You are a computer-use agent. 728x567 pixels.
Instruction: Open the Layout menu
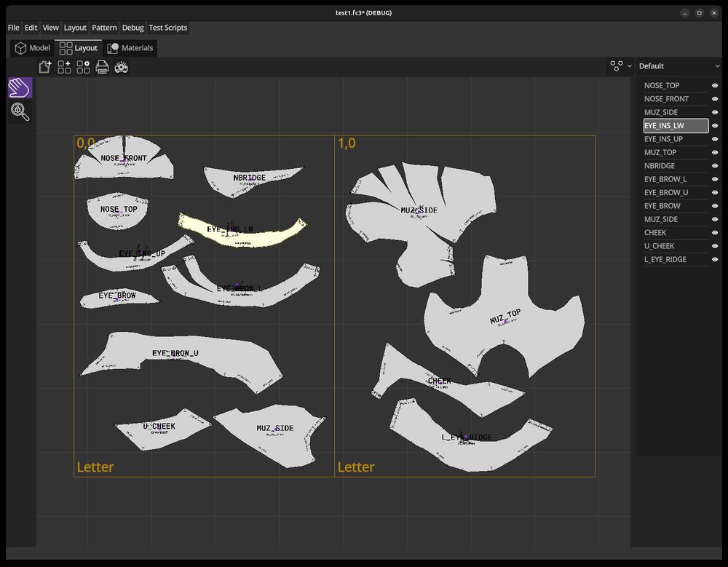tap(75, 28)
